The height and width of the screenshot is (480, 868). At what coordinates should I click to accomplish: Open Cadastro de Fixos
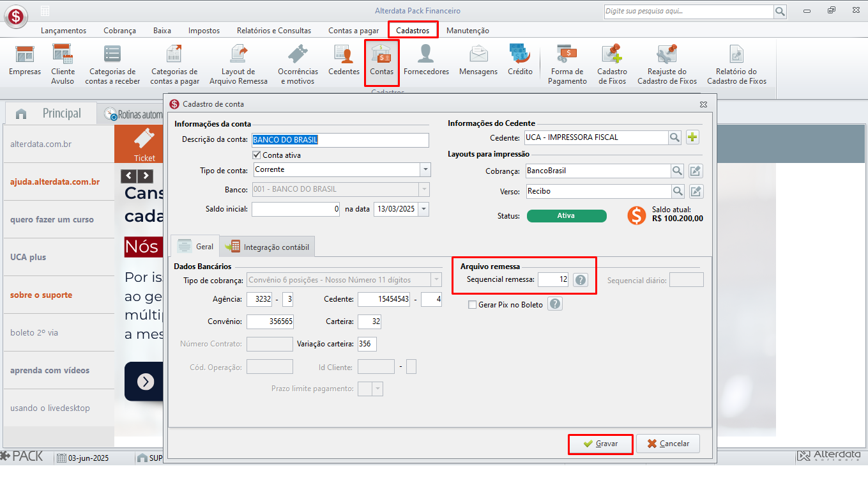pos(612,64)
